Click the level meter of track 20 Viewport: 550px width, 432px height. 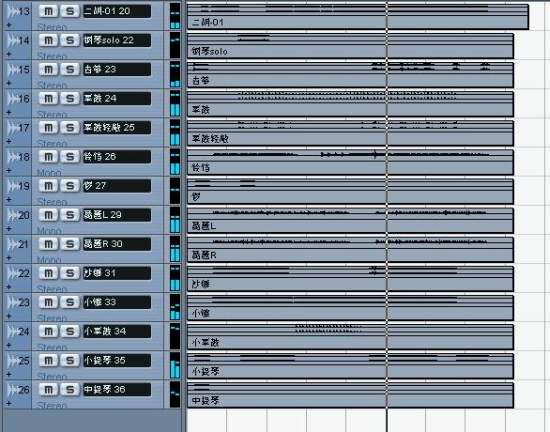[175, 220]
